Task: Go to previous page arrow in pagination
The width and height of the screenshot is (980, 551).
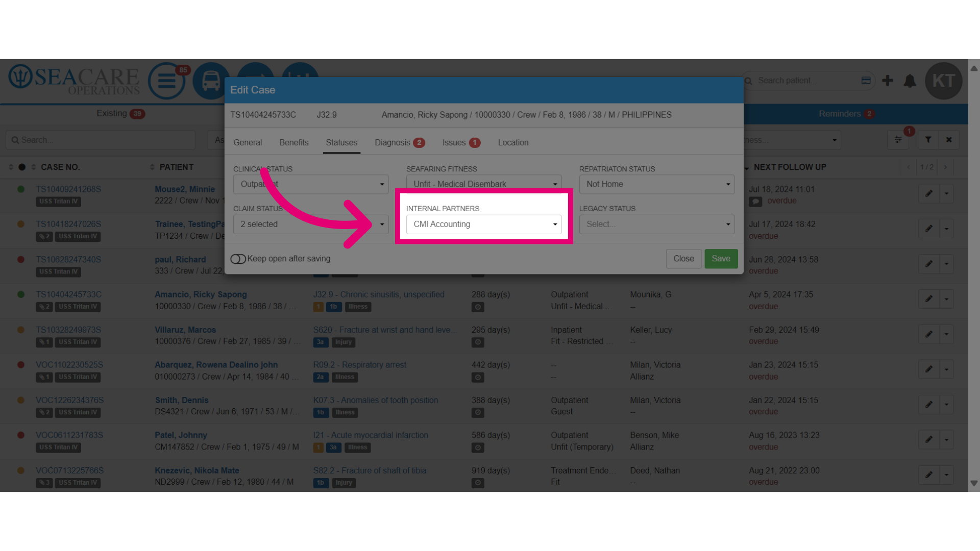Action: click(x=909, y=167)
